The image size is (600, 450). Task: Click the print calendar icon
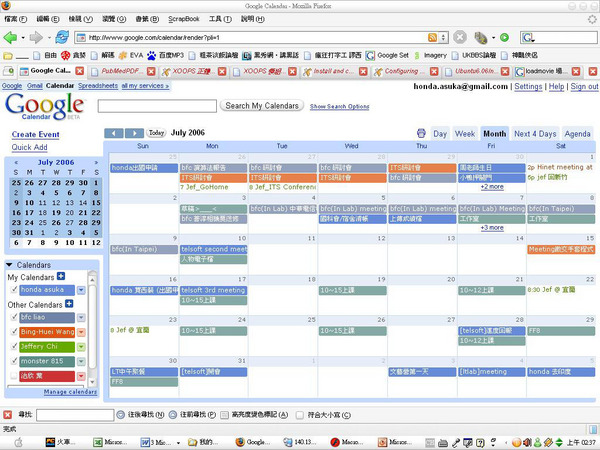[421, 133]
